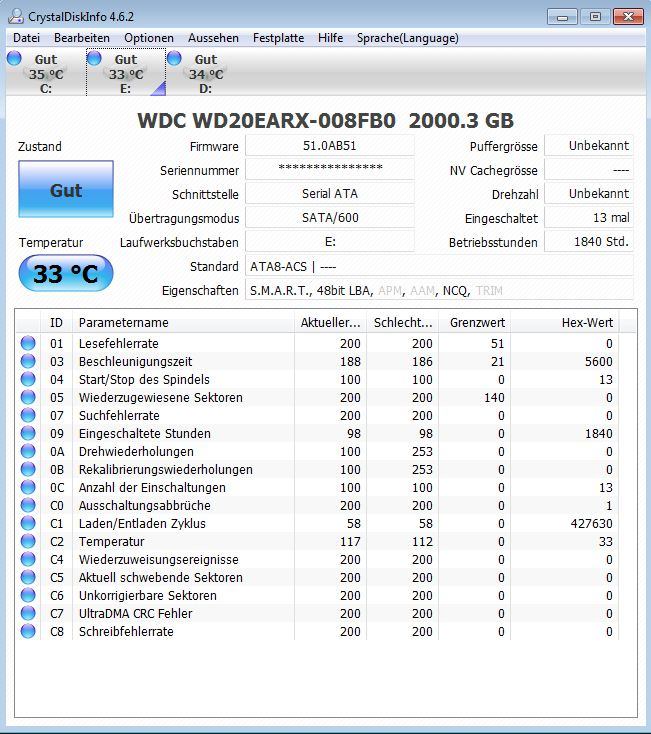Click status orb for Suchfehlerrate row

28,415
